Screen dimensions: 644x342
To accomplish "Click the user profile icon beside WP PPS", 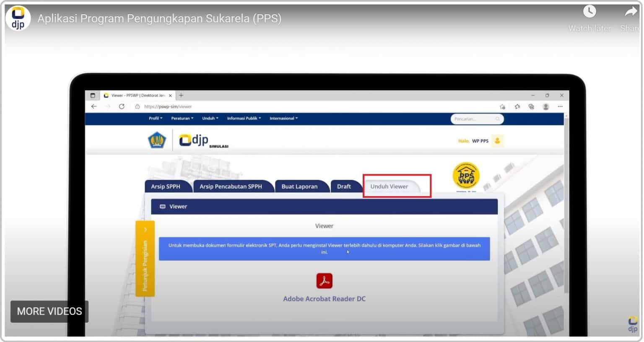I will [x=497, y=141].
